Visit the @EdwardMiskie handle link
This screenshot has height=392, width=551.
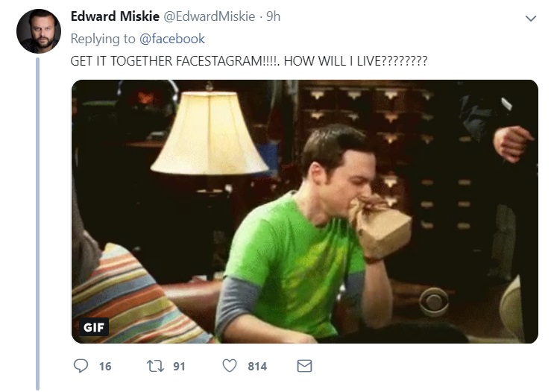[x=210, y=16]
